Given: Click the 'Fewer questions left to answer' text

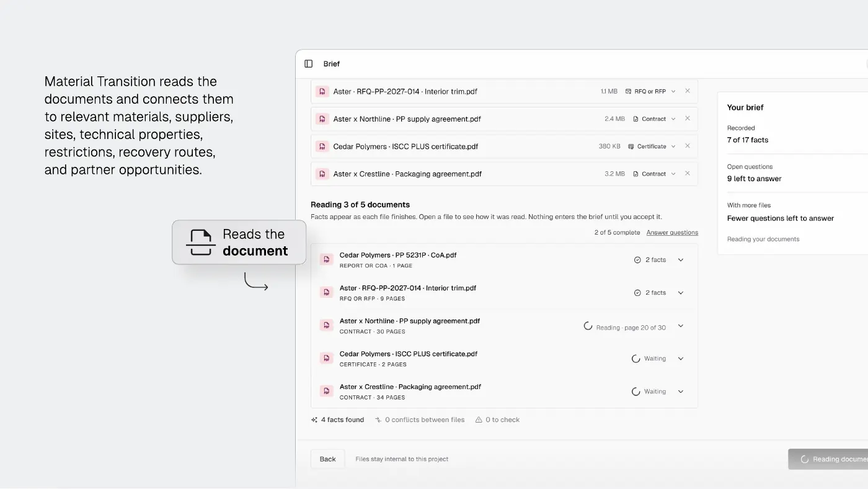Looking at the screenshot, I should click(781, 218).
